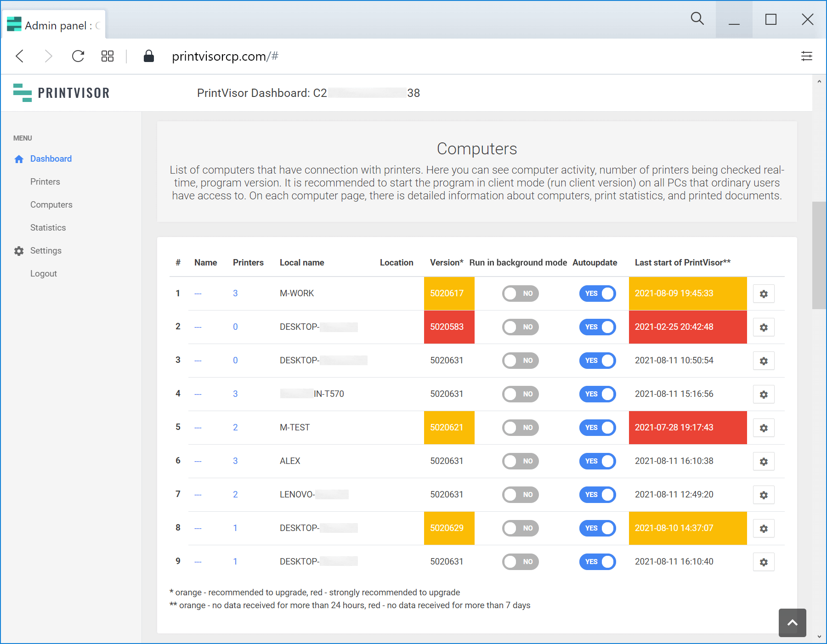This screenshot has height=644, width=827.
Task: Turn off autoupdate for M-TEST
Action: click(597, 428)
